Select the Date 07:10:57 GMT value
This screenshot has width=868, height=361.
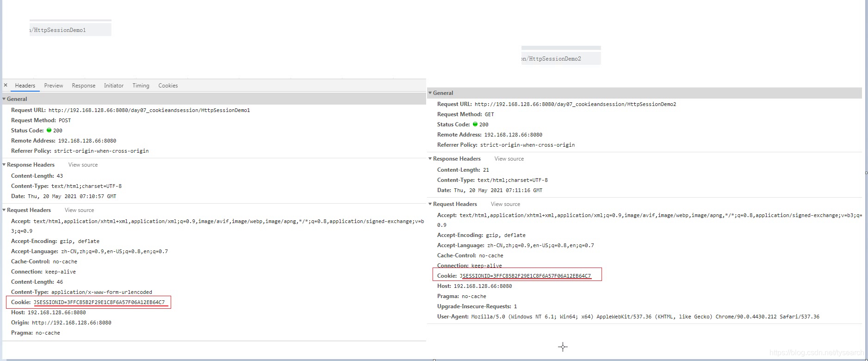coord(72,196)
